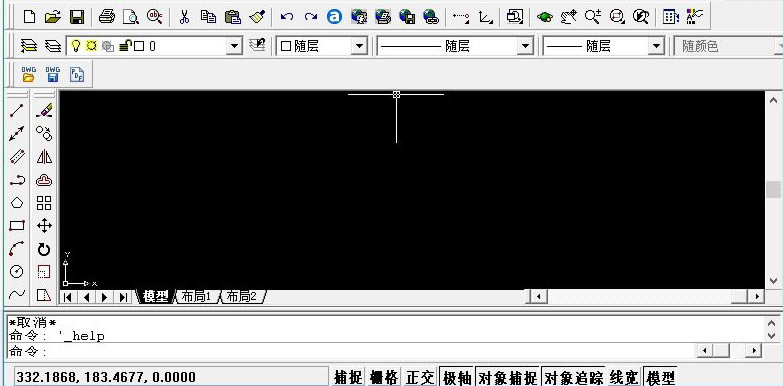Click the command line input field
The image size is (783, 386).
pyautogui.click(x=350, y=351)
